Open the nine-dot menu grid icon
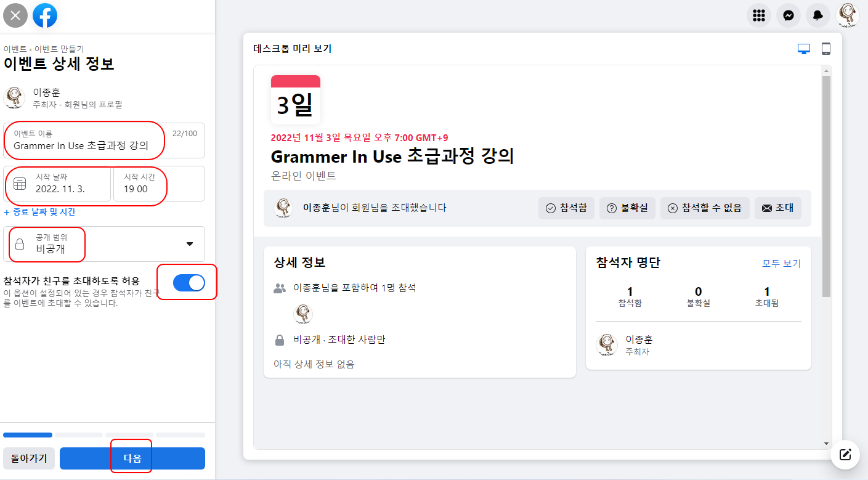Viewport: 868px width, 480px height. (759, 15)
